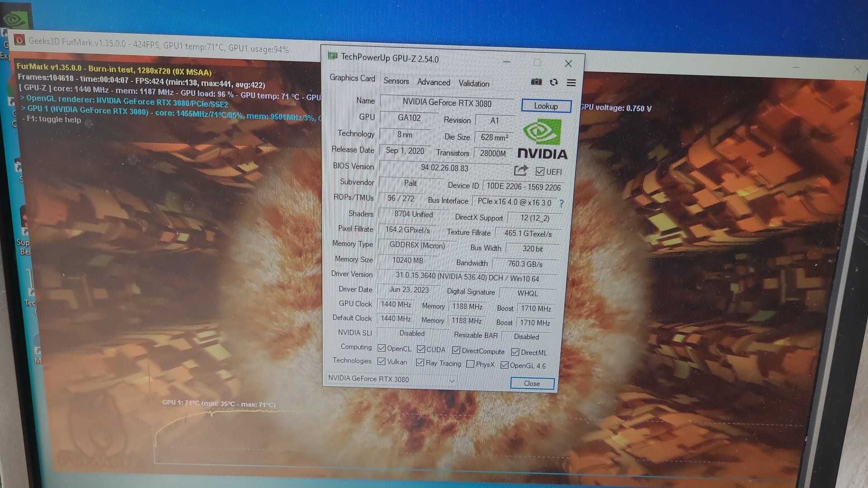Image resolution: width=868 pixels, height=488 pixels.
Task: Click the Transistors value 28000M
Action: click(x=493, y=153)
